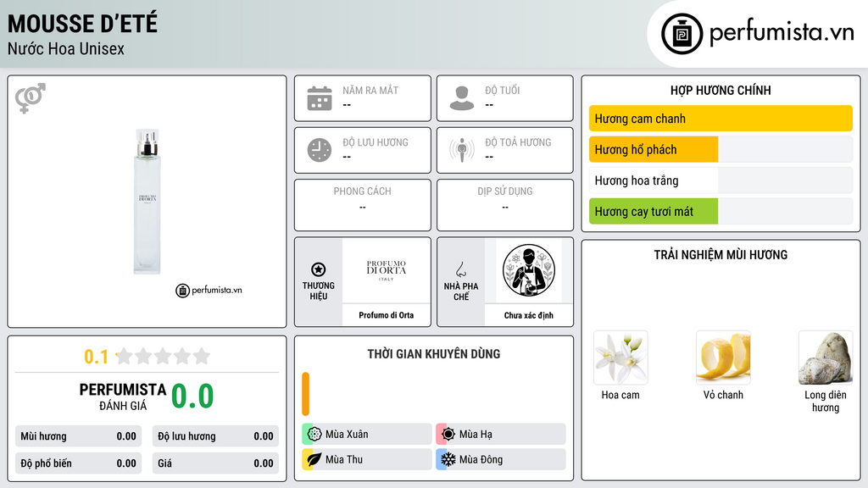Image resolution: width=868 pixels, height=488 pixels.
Task: Click the 0.1 rating value
Action: [x=96, y=357]
